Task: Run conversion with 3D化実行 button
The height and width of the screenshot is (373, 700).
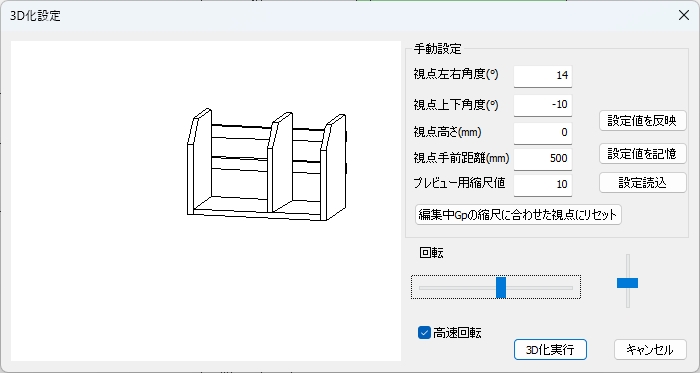Action: click(550, 349)
